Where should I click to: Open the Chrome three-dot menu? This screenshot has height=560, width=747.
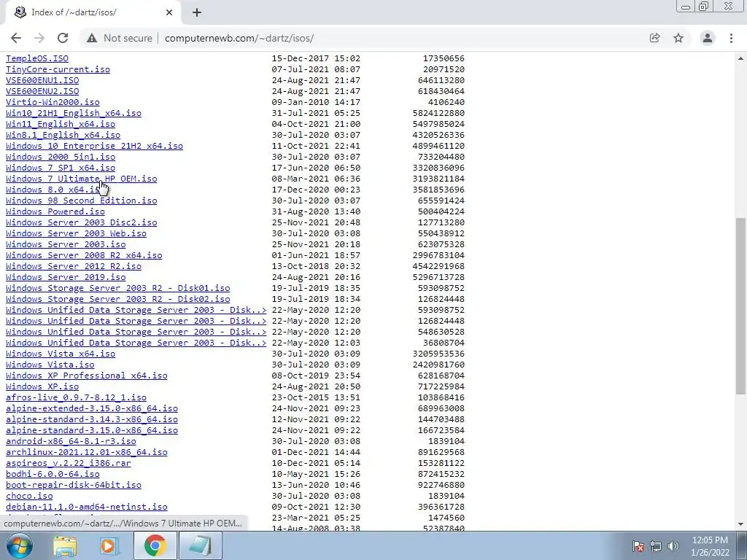coord(731,38)
